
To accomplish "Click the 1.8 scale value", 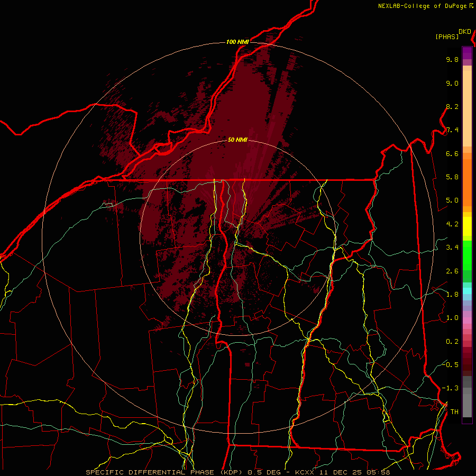I will (x=452, y=295).
